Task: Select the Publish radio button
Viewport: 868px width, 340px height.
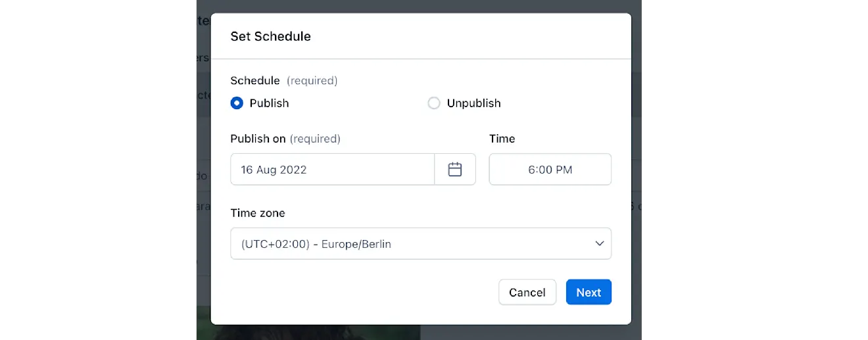Action: [237, 103]
